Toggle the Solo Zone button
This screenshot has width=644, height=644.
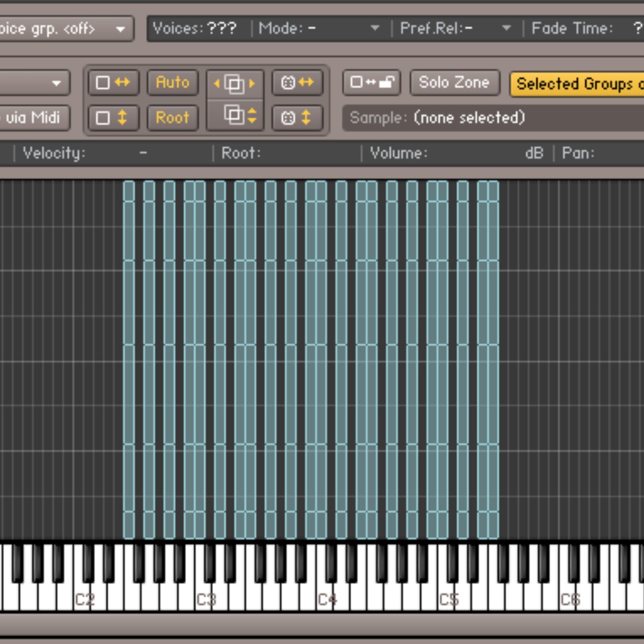tap(454, 82)
